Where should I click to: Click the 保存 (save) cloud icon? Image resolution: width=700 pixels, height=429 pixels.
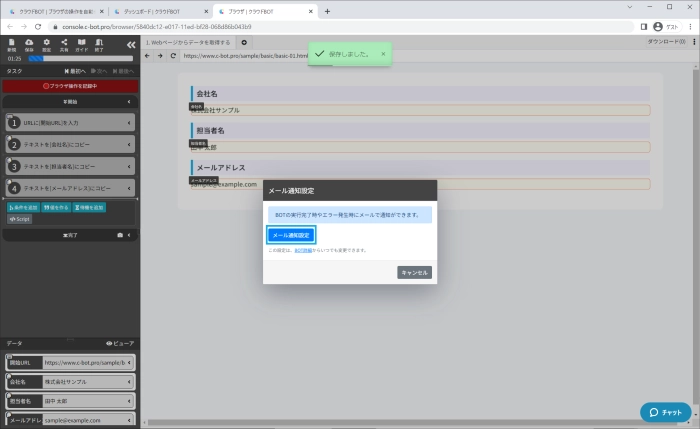[x=29, y=44]
